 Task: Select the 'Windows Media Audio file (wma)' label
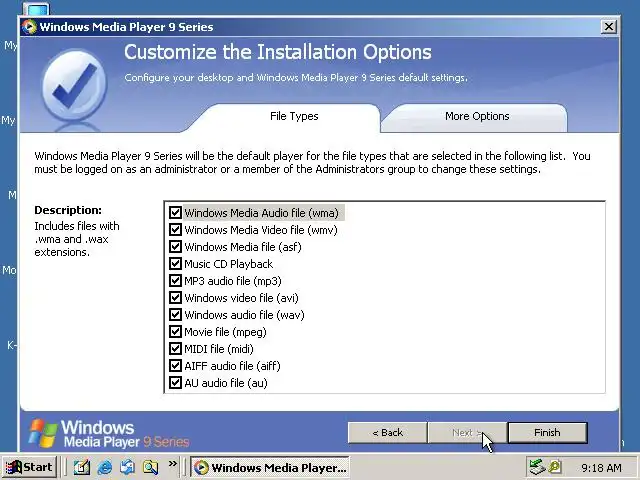coord(261,213)
